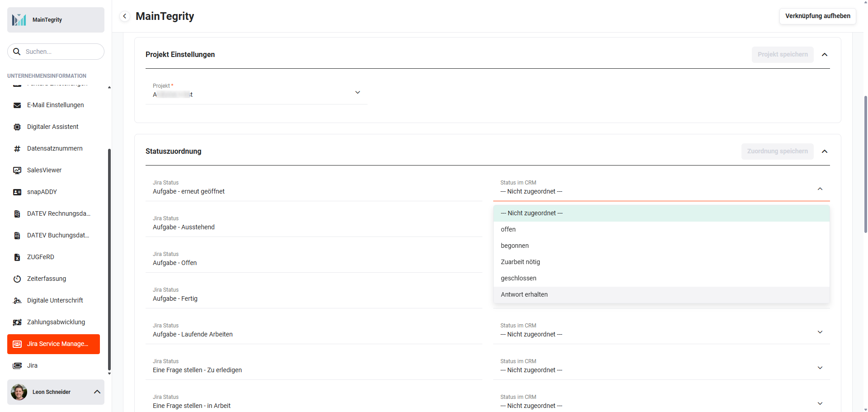Image resolution: width=868 pixels, height=412 pixels.
Task: Choose the offen status option
Action: pyautogui.click(x=661, y=229)
